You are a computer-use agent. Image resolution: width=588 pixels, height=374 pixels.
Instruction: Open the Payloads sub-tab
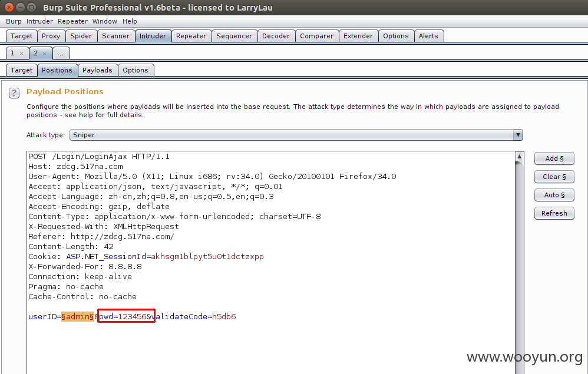tap(97, 70)
